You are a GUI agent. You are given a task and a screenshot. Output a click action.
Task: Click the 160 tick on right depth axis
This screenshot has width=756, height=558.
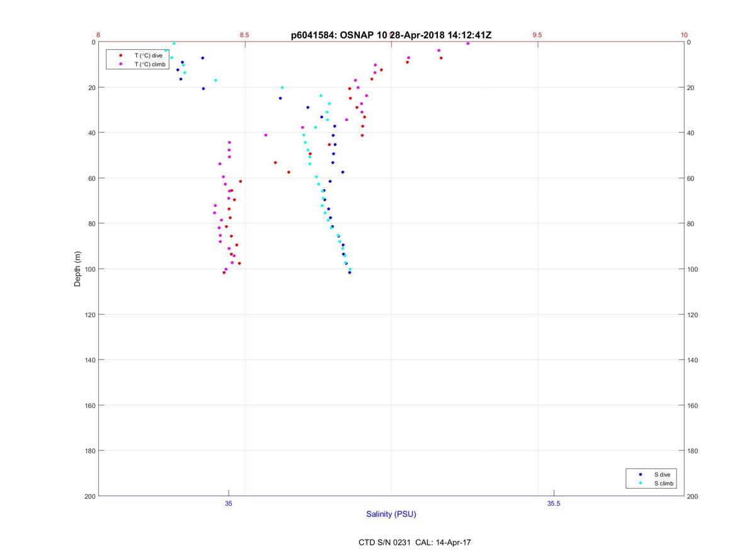tap(692, 405)
